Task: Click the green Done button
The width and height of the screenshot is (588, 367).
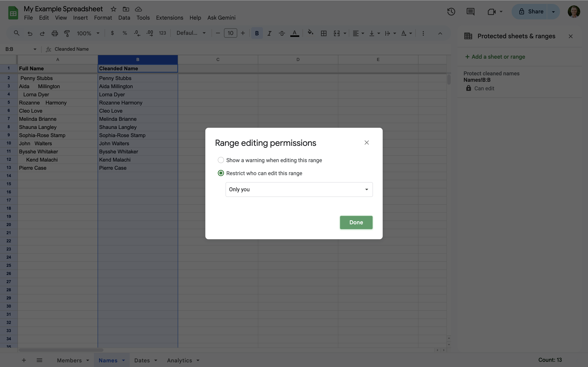Action: [x=356, y=222]
